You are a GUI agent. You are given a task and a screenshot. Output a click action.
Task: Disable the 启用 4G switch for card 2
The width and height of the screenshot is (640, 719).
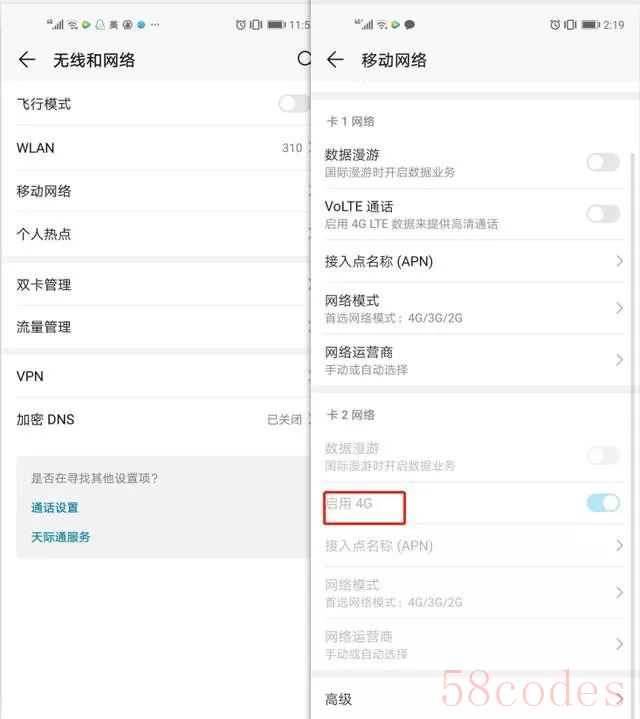603,503
